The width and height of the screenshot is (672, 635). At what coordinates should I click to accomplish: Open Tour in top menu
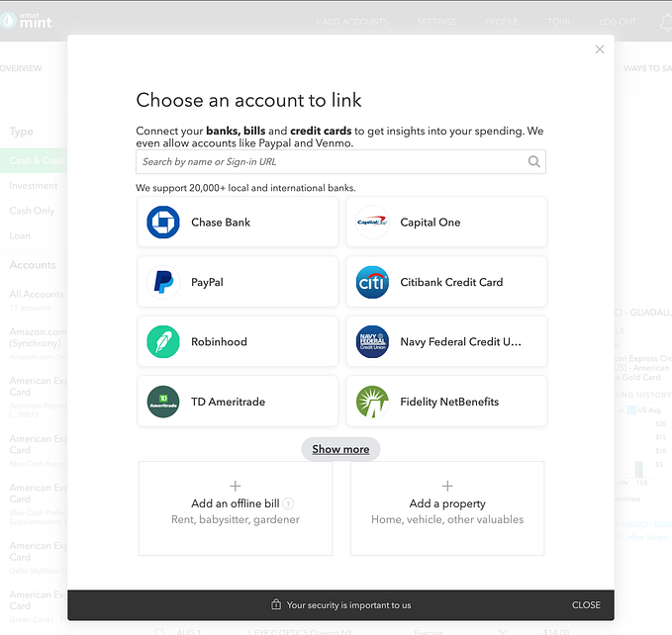[x=559, y=22]
